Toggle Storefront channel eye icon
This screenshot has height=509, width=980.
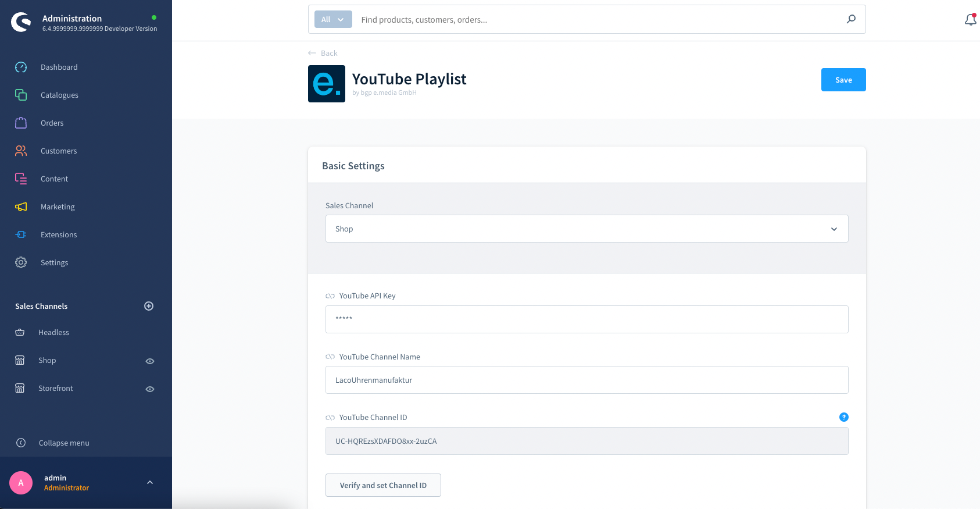[150, 389]
